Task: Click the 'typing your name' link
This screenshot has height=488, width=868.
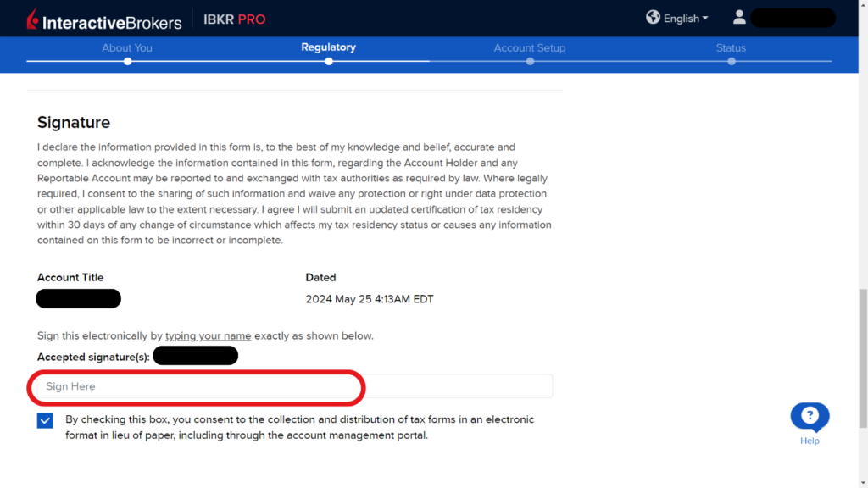Action: point(209,335)
